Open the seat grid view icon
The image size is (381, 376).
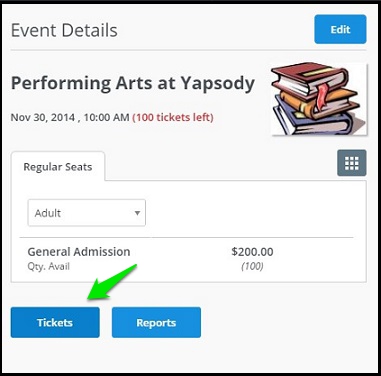[352, 163]
